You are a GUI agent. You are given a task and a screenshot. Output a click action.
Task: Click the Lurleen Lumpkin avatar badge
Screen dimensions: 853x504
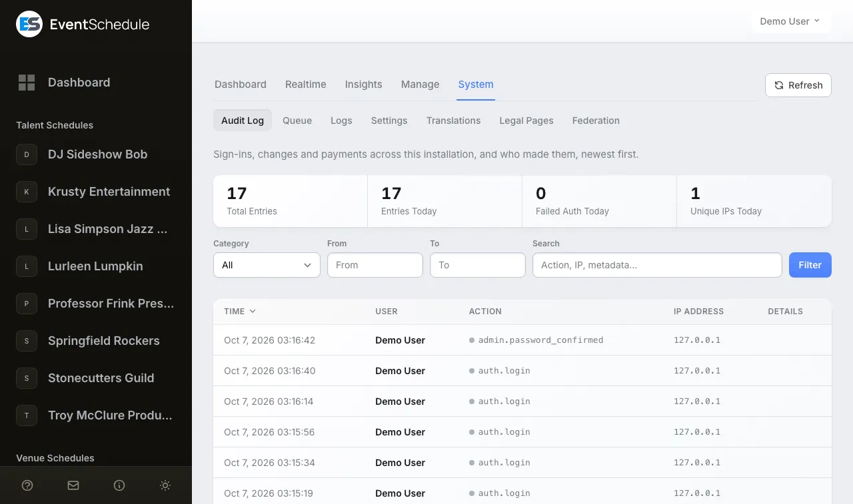click(27, 266)
